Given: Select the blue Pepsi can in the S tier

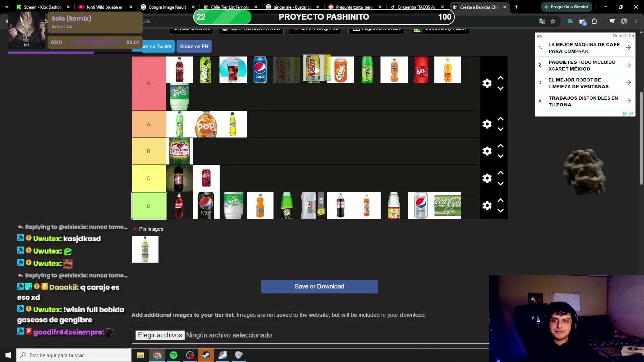Looking at the screenshot, I should tap(260, 70).
